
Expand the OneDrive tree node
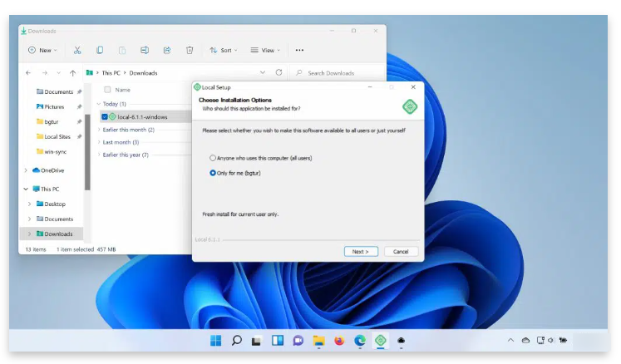27,170
